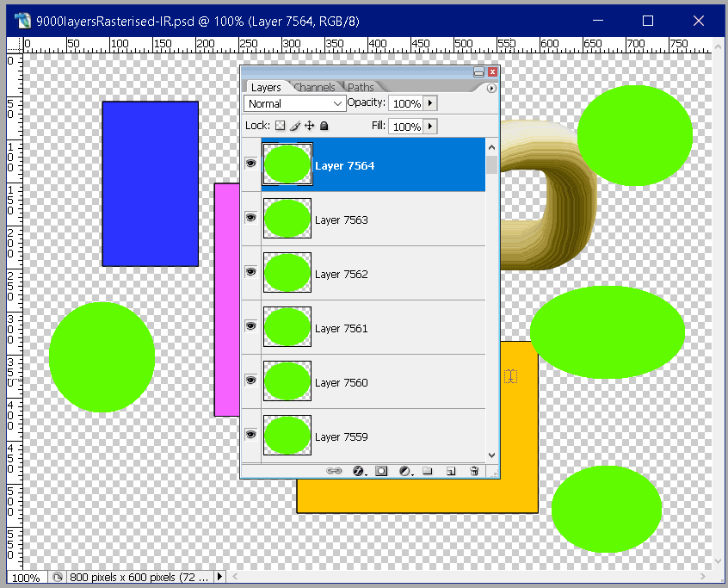This screenshot has width=728, height=588.
Task: Click the green circle at canvas left
Action: pos(102,356)
